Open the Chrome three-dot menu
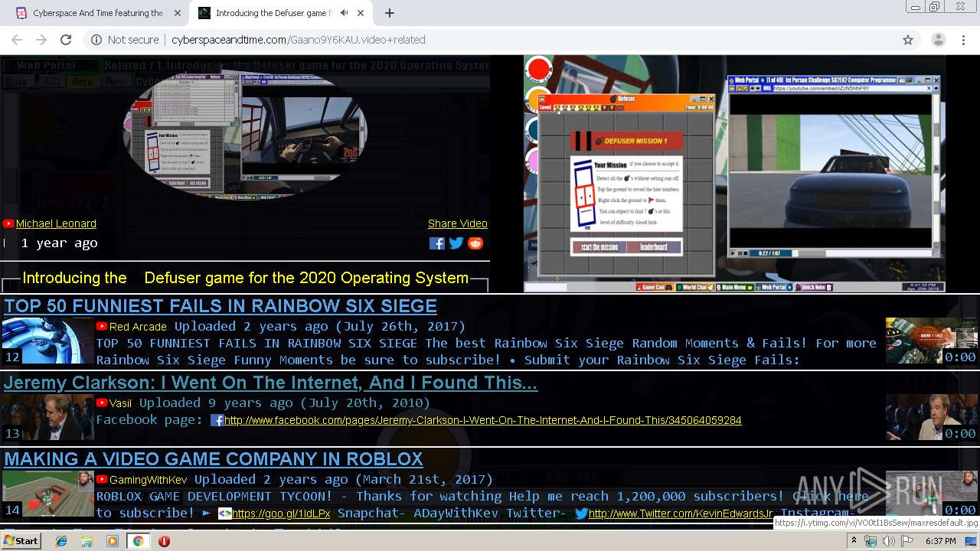Image resolution: width=980 pixels, height=551 pixels. pos(963,40)
